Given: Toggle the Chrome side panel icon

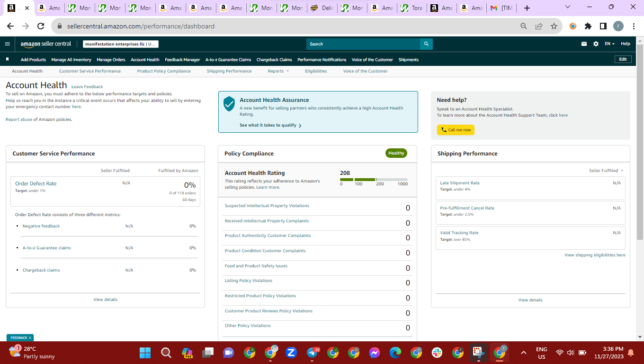Looking at the screenshot, I should [x=603, y=26].
